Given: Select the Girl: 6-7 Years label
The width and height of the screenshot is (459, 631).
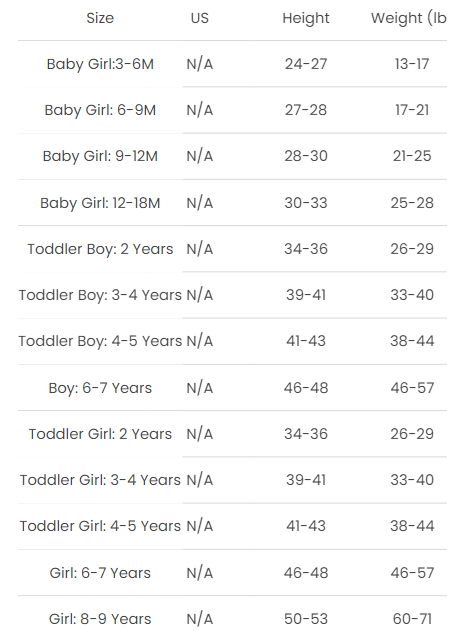Looking at the screenshot, I should (x=100, y=573).
